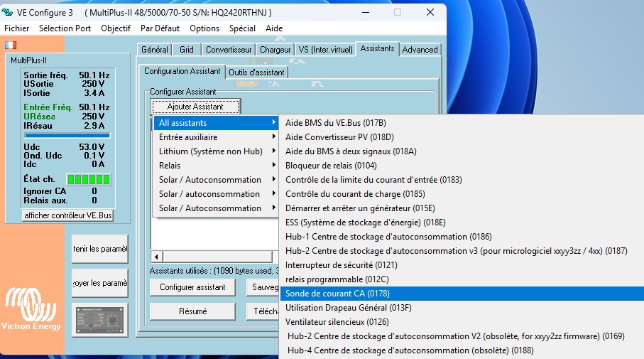Select obsolete Hub-4 assistant (0188)
644x359 pixels.
[462, 350]
